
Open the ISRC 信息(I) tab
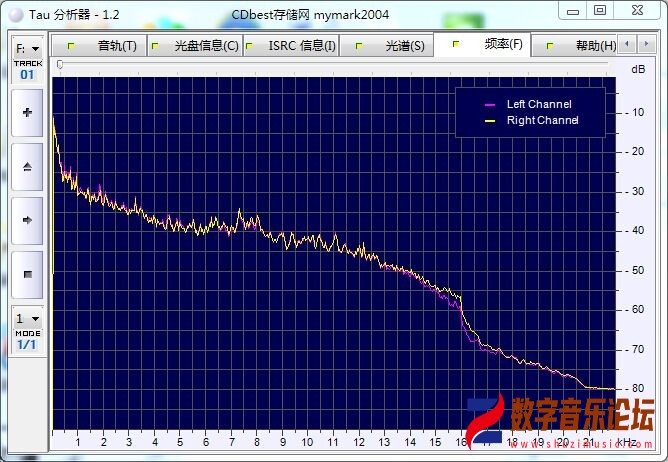(x=291, y=46)
